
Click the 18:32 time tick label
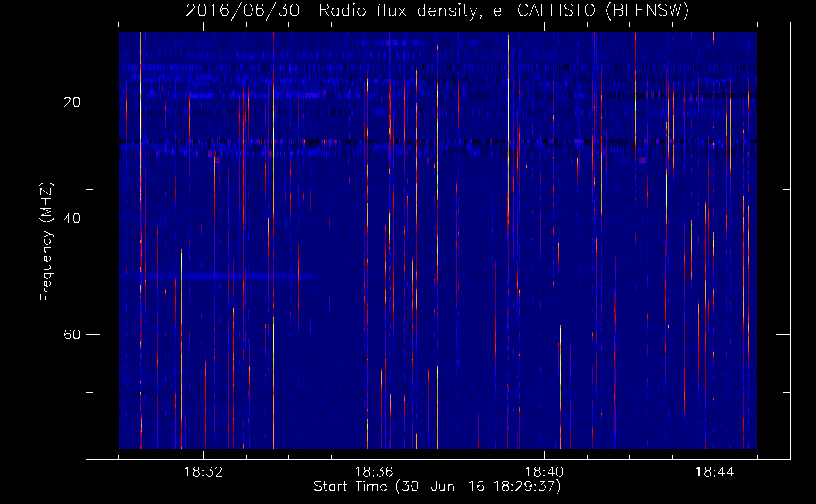[x=203, y=472]
